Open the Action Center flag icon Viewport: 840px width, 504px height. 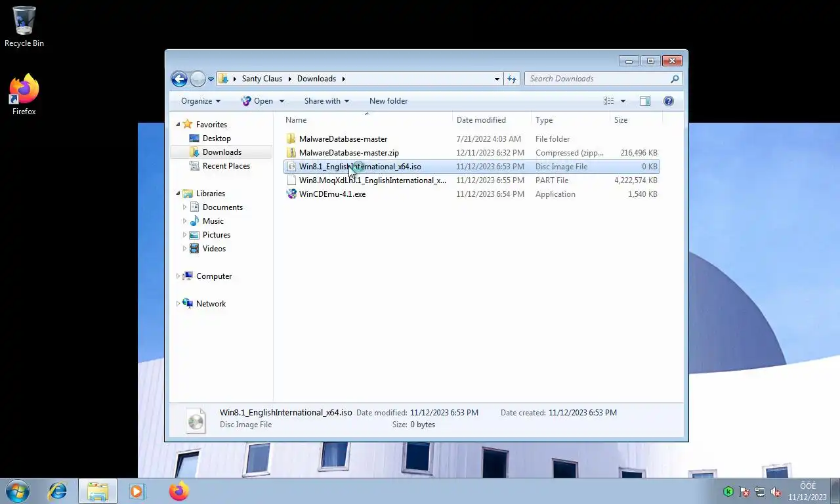(744, 492)
